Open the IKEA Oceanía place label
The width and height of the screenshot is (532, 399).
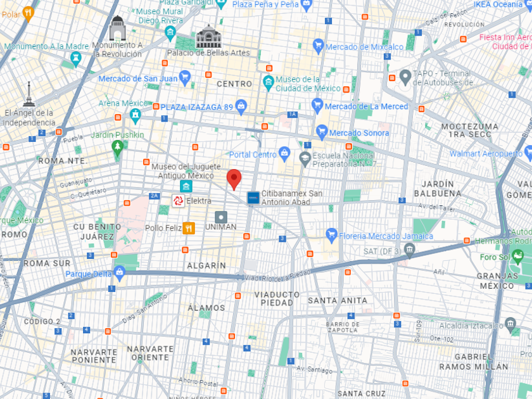tap(498, 4)
